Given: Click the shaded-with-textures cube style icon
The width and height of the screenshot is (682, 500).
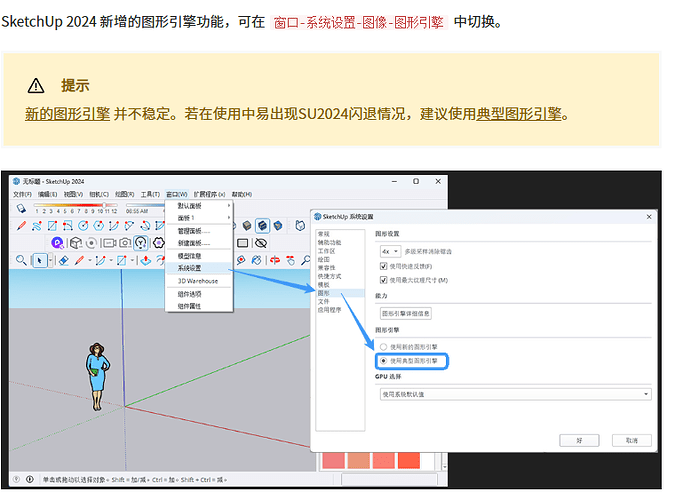Looking at the screenshot, I should pos(247,225).
